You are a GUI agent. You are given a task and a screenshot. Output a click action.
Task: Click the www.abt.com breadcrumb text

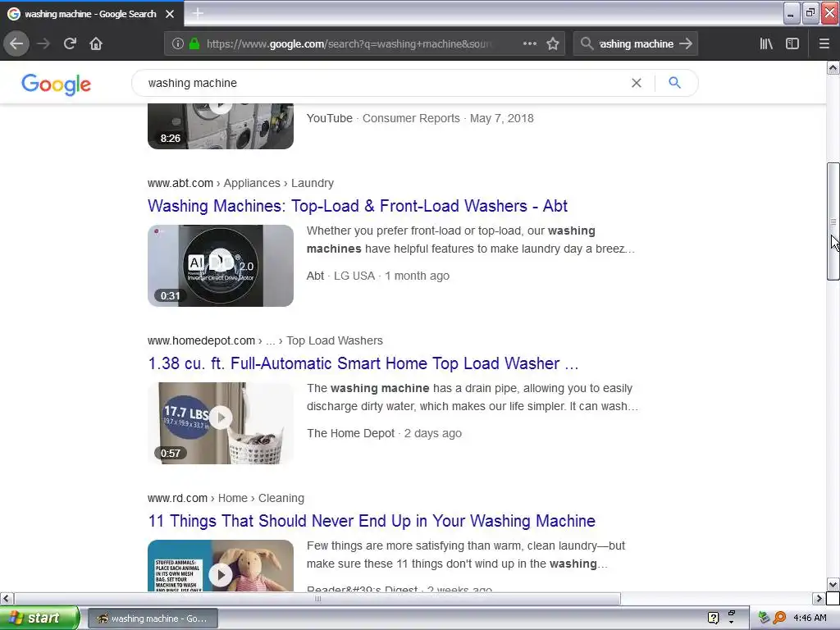click(180, 183)
